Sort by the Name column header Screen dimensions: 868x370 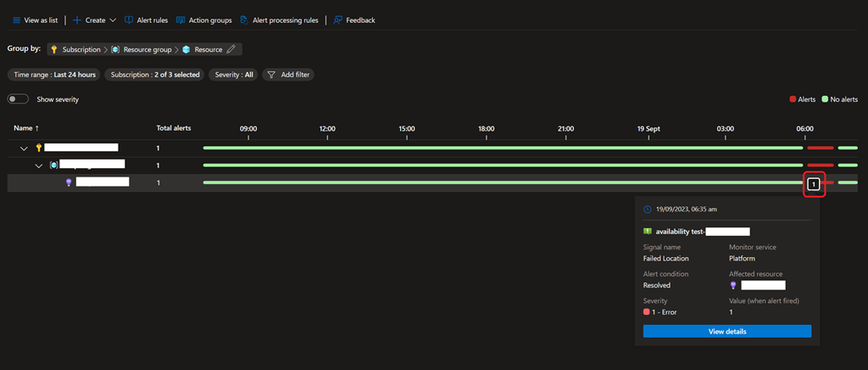[25, 128]
